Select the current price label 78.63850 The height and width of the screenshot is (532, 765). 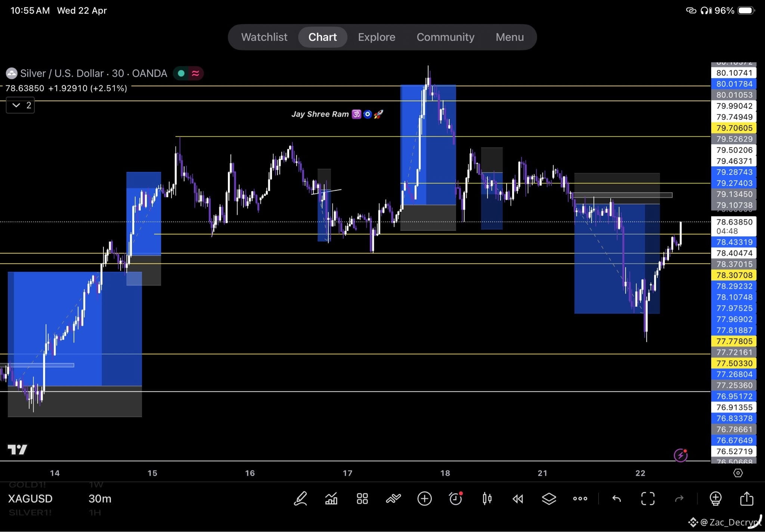pos(734,222)
